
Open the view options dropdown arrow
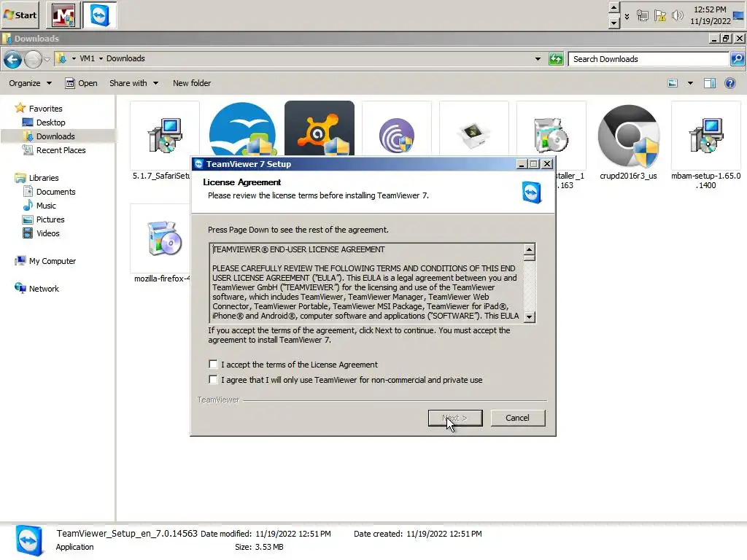click(690, 83)
